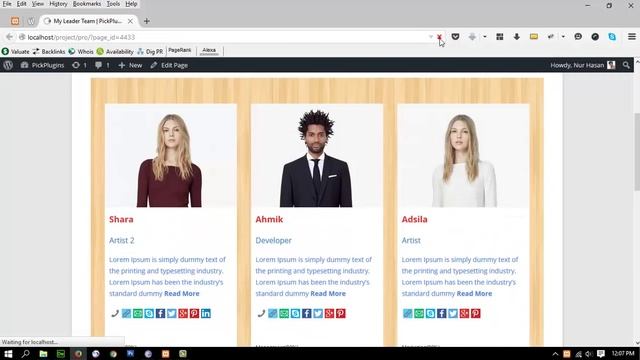Screen dimensions: 640x360
Task: Open Adsila's Facebook icon
Action: (442, 313)
